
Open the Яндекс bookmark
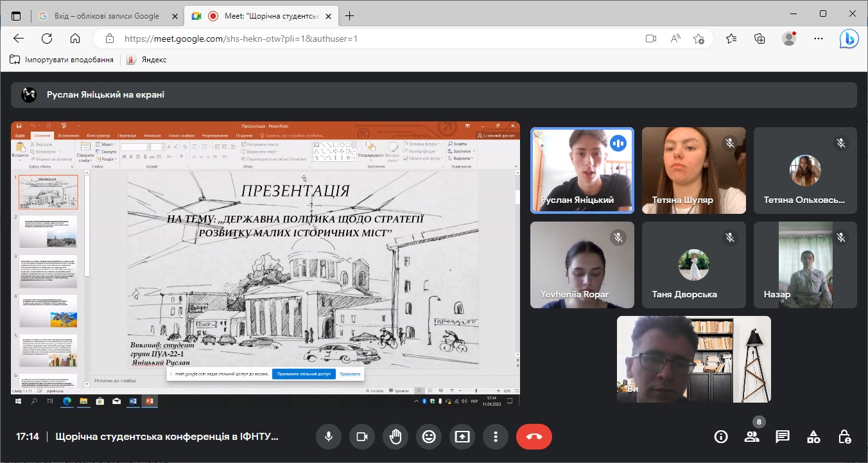point(147,60)
